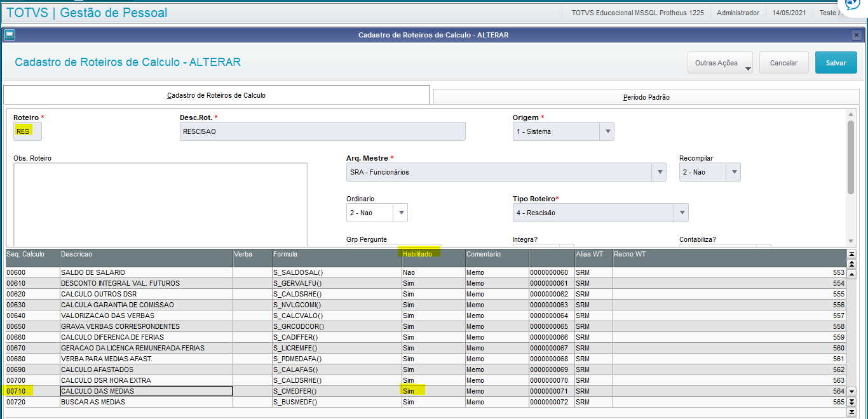868x419 pixels.
Task: Click the Salvar button
Action: [x=836, y=63]
